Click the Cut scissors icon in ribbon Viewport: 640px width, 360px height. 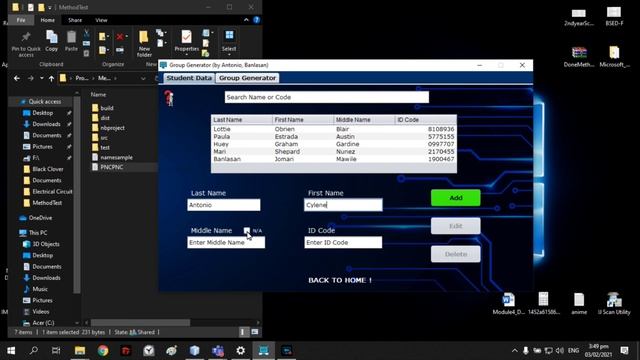click(87, 33)
